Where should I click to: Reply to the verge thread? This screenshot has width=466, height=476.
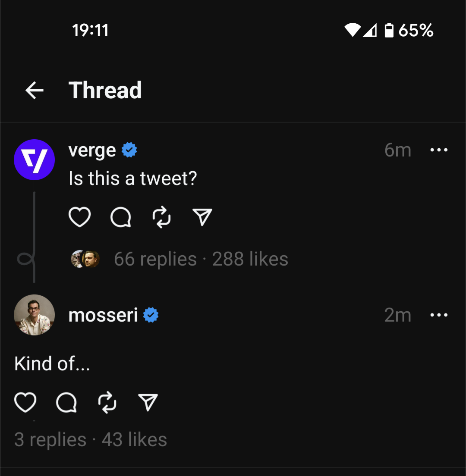(121, 217)
